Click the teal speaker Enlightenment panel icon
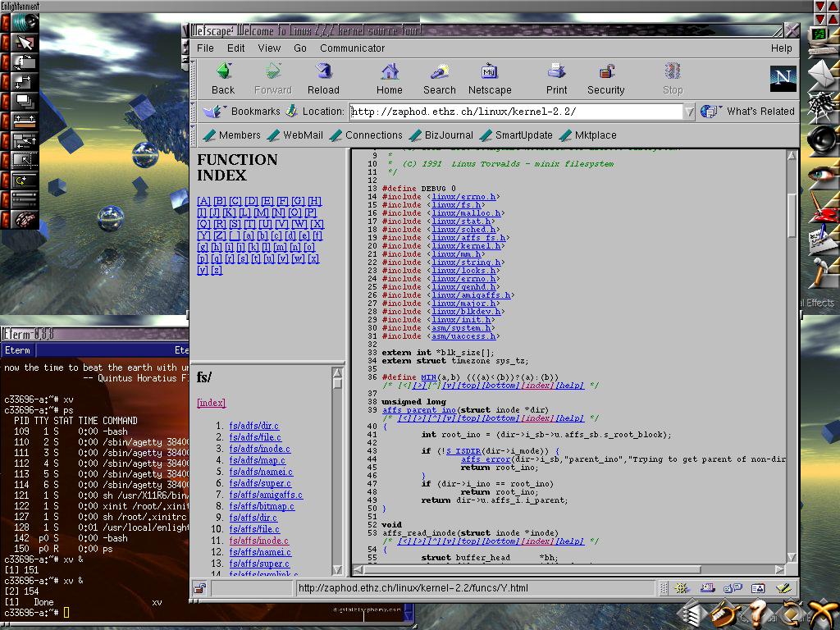The height and width of the screenshot is (630, 840). coord(24,22)
